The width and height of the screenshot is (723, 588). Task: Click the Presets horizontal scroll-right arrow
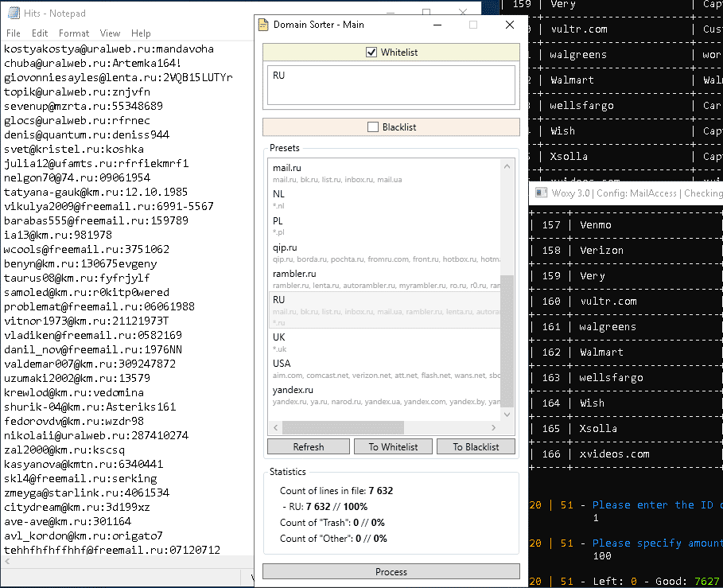click(494, 427)
